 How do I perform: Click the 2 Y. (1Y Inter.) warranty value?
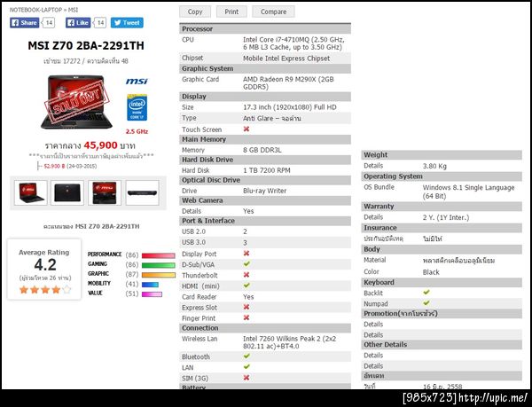[x=446, y=218]
